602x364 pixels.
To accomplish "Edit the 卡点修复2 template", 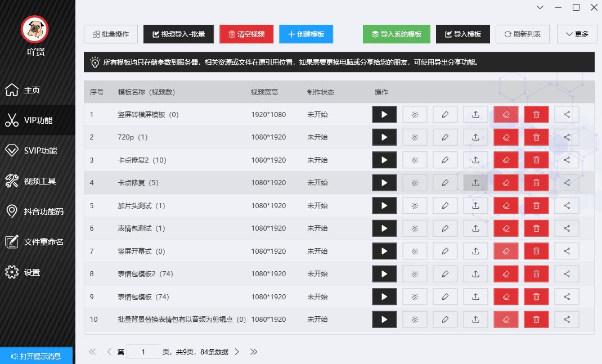I will click(445, 160).
